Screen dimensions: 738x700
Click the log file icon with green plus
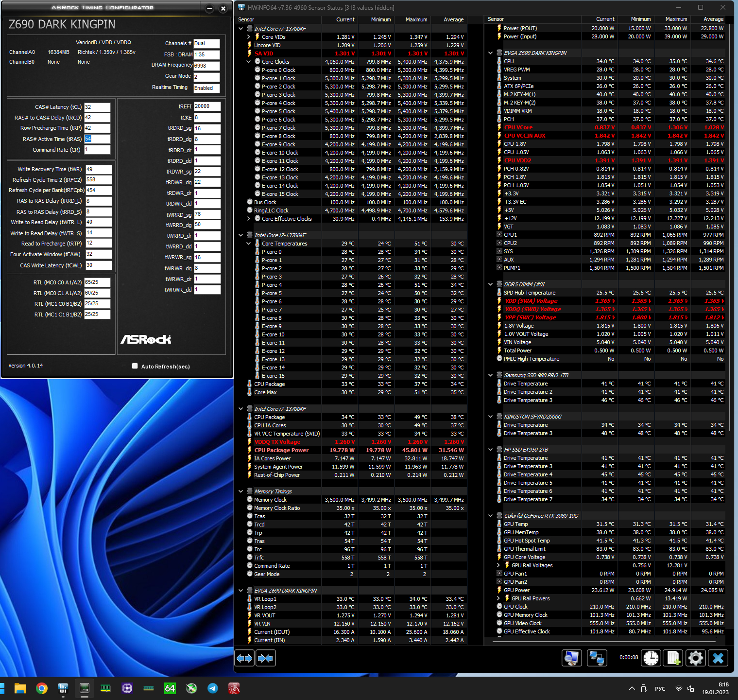coord(673,658)
